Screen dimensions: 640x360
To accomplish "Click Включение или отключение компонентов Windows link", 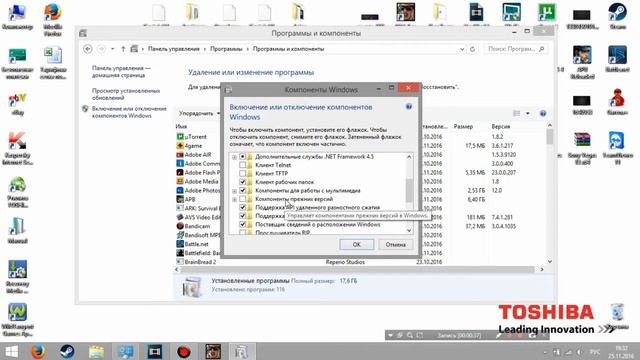I will click(129, 112).
